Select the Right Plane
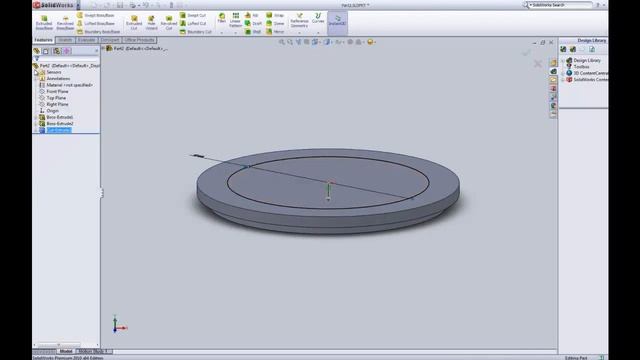Screen dimensions: 640x360 [x=57, y=104]
